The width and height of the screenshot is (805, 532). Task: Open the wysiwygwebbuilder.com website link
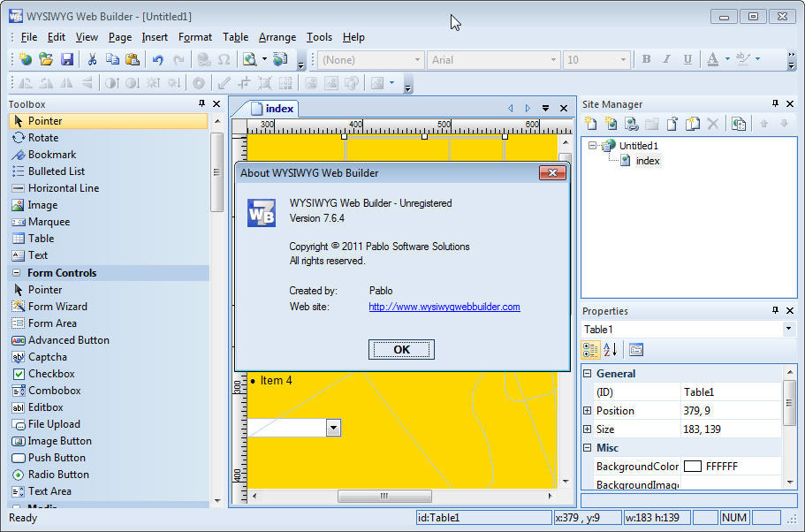pos(444,307)
